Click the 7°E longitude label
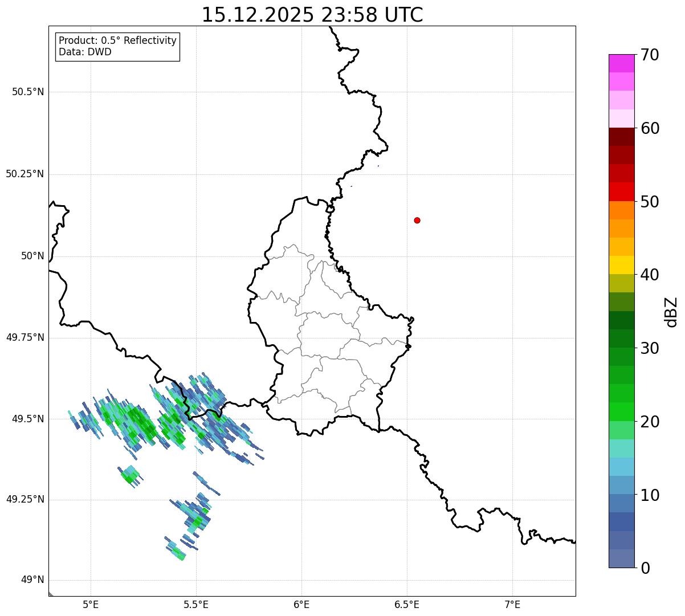The image size is (685, 616). click(x=512, y=605)
